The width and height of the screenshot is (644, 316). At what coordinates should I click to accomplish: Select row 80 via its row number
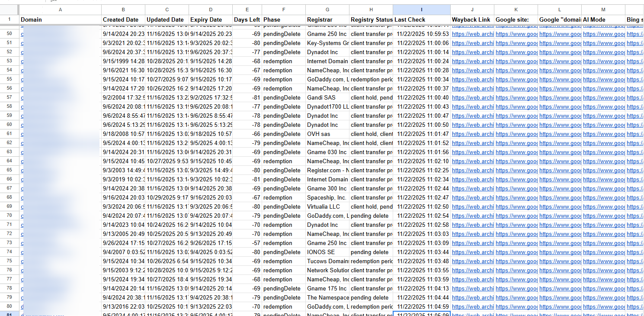(10, 306)
